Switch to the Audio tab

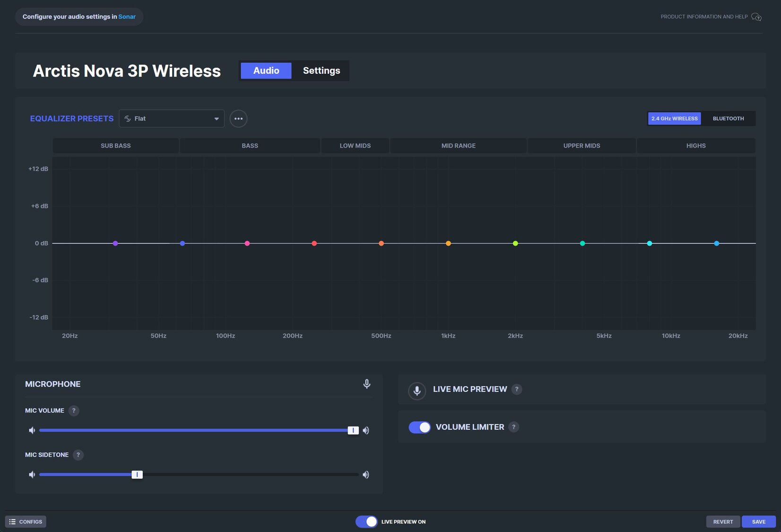pyautogui.click(x=266, y=70)
